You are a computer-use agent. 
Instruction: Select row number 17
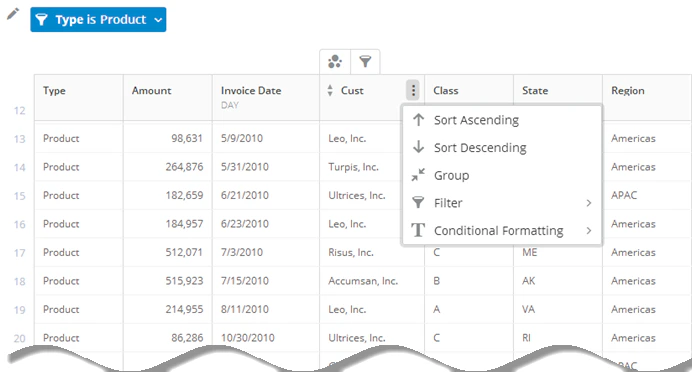(19, 253)
